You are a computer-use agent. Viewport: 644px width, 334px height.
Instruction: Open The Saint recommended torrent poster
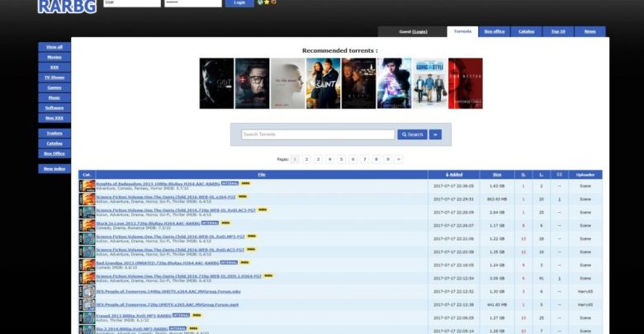pos(323,83)
